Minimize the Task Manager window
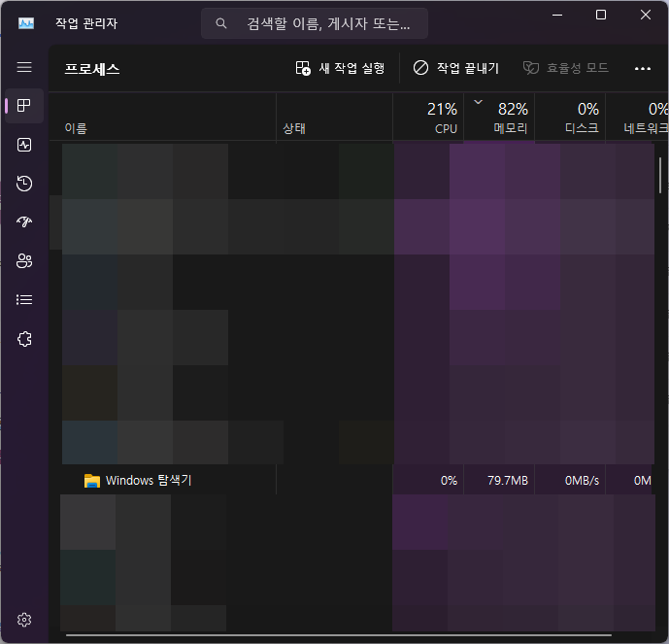This screenshot has width=669, height=644. pos(557,15)
